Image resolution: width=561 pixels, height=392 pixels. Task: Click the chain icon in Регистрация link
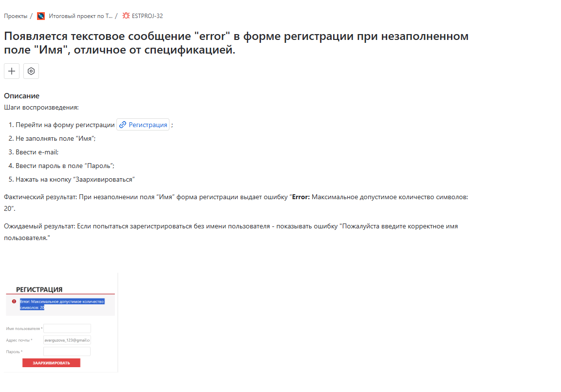[x=123, y=125]
